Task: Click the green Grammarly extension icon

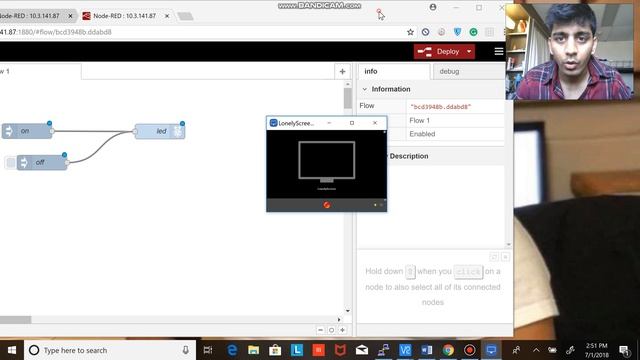Action: [x=473, y=32]
